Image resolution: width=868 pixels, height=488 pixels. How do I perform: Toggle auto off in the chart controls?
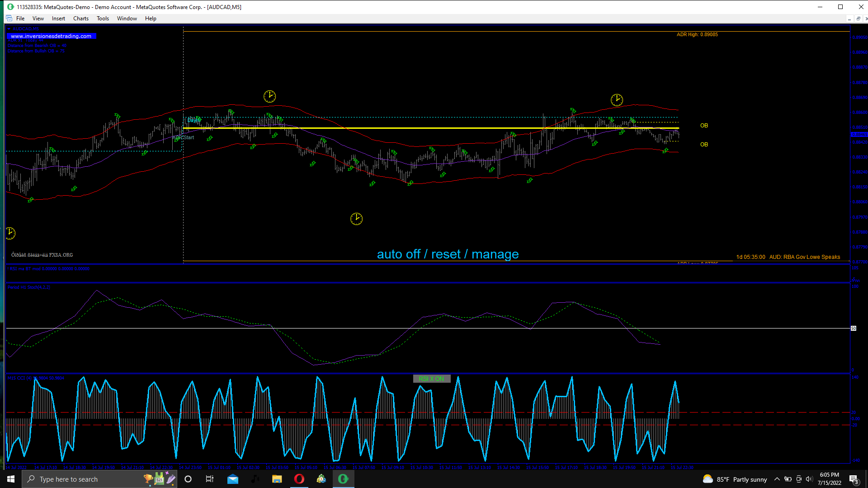coord(398,254)
